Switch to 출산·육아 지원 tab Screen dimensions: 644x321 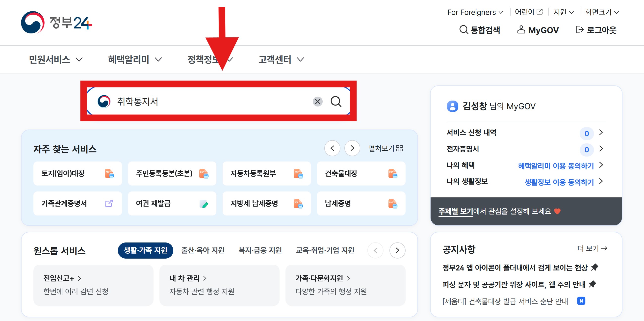point(203,250)
